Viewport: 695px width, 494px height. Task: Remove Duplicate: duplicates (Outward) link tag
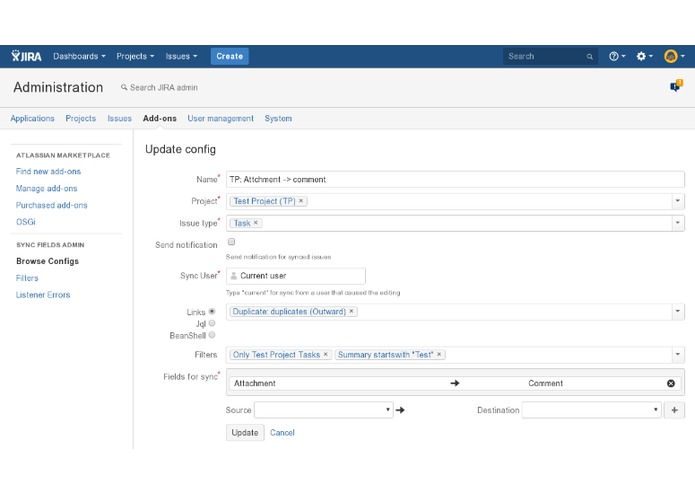[x=351, y=311]
